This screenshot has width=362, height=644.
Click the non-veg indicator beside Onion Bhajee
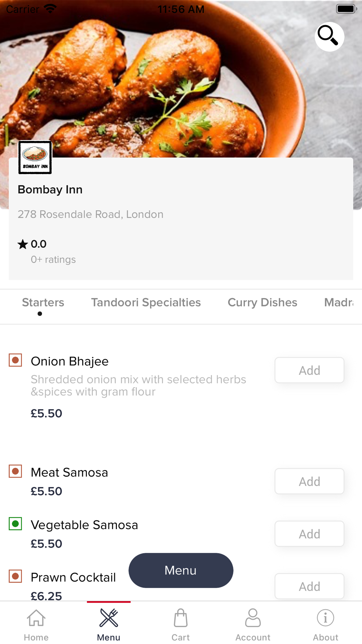point(16,360)
